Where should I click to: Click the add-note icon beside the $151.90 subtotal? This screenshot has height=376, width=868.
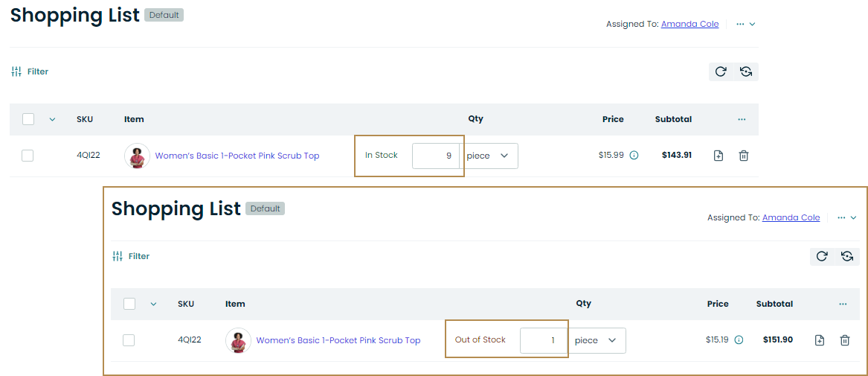[820, 340]
